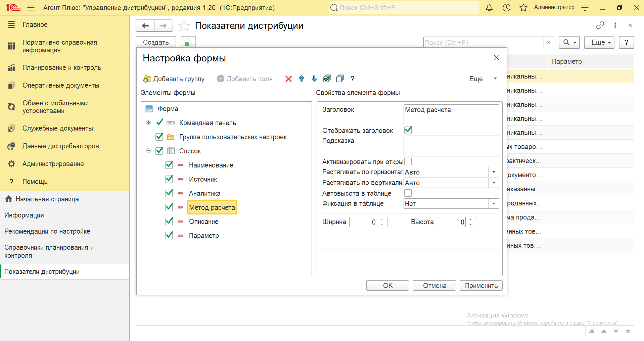Uncheck Аналитика column checkbox
Image resolution: width=644 pixels, height=341 pixels.
tap(169, 193)
